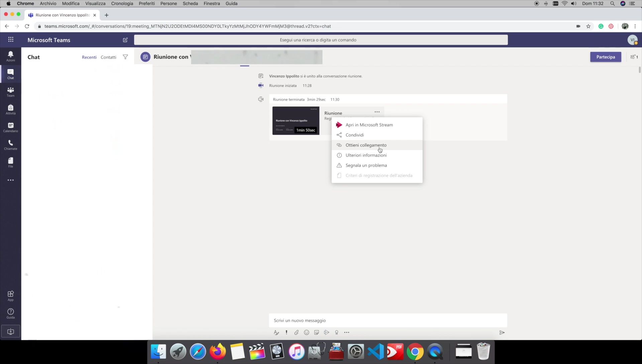Viewport: 642px width, 364px height.
Task: Open more messaging extensions ellipsis
Action: coord(347,333)
